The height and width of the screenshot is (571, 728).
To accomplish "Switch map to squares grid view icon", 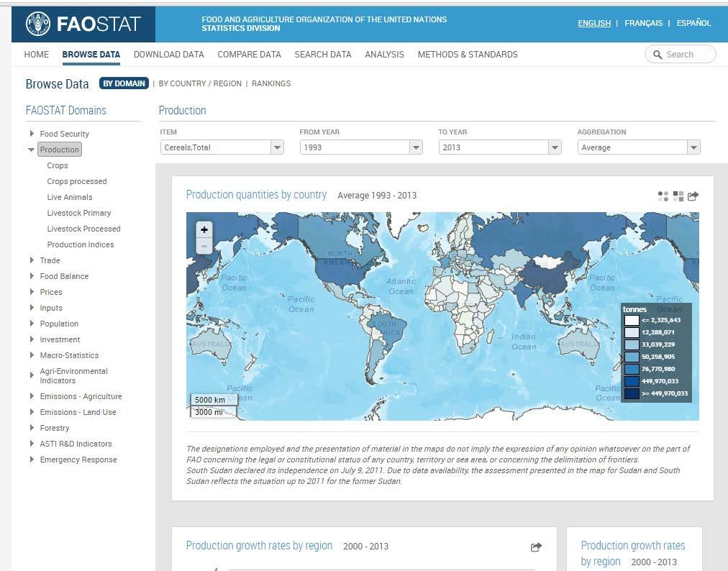I will (x=678, y=196).
